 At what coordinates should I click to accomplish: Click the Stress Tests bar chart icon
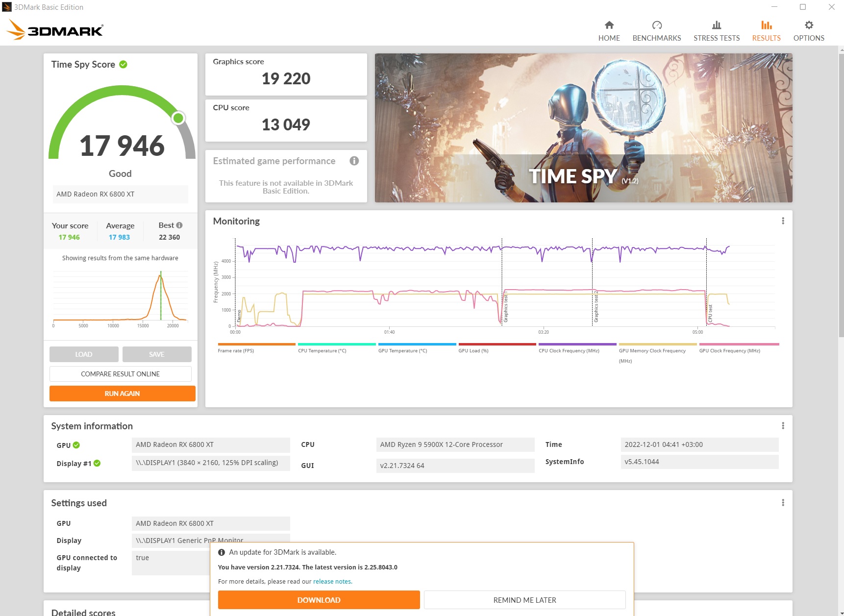click(x=717, y=25)
